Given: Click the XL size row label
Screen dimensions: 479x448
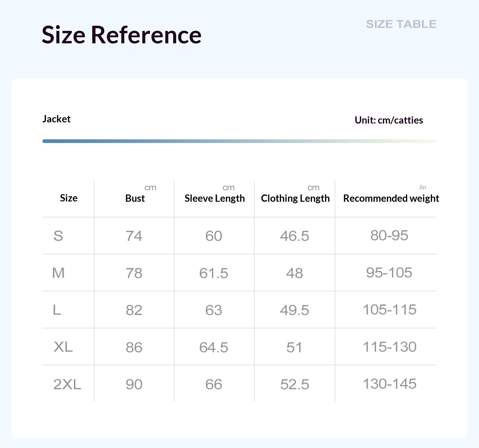Looking at the screenshot, I should tap(63, 347).
